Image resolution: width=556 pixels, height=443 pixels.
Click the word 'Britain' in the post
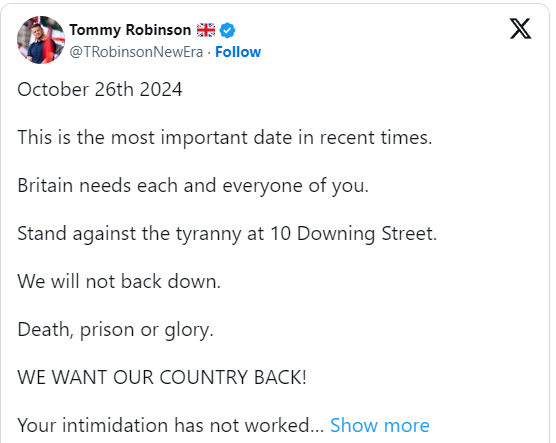45,185
